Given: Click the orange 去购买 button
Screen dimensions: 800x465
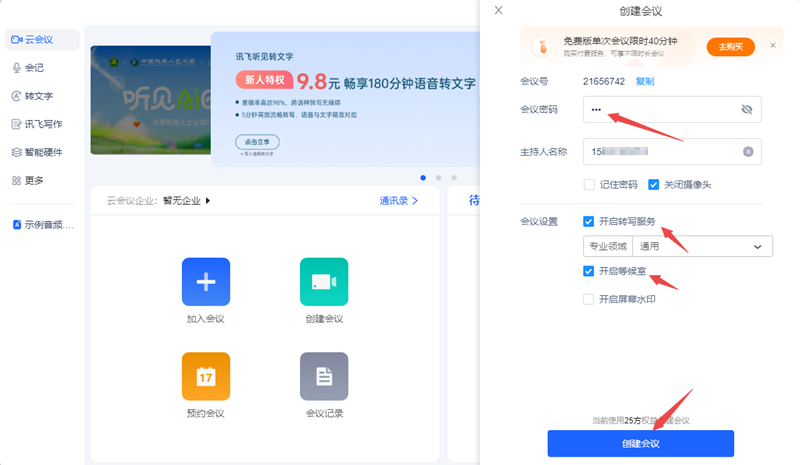Looking at the screenshot, I should pos(731,47).
